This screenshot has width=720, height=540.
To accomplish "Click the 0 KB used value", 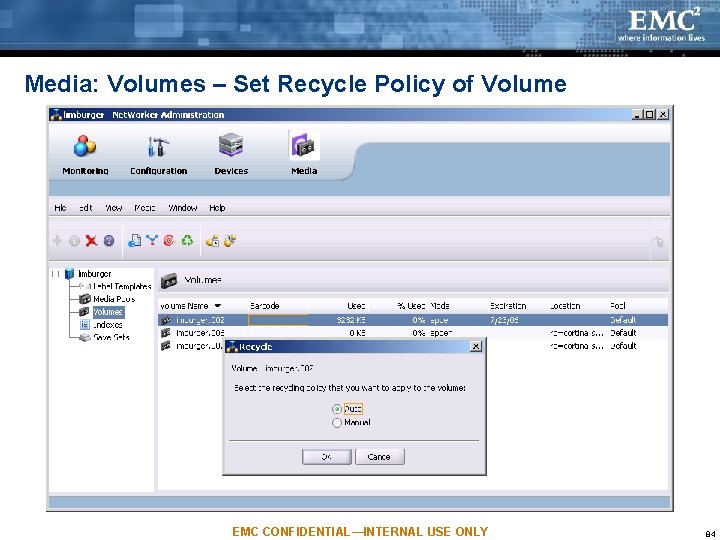I will tap(357, 332).
